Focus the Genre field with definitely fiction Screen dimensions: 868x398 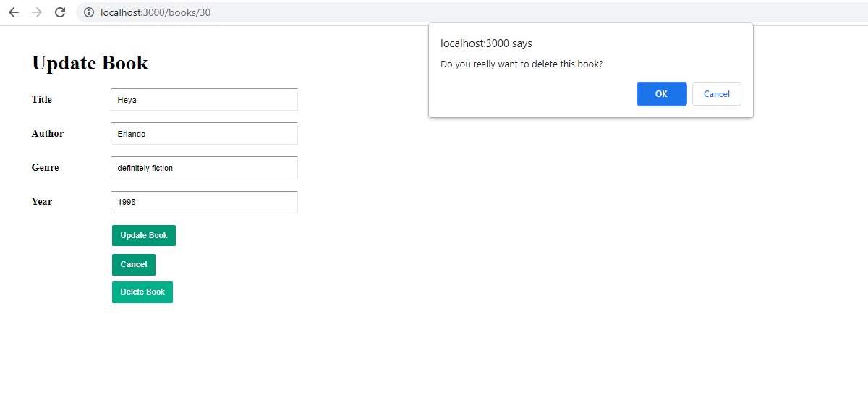[204, 168]
